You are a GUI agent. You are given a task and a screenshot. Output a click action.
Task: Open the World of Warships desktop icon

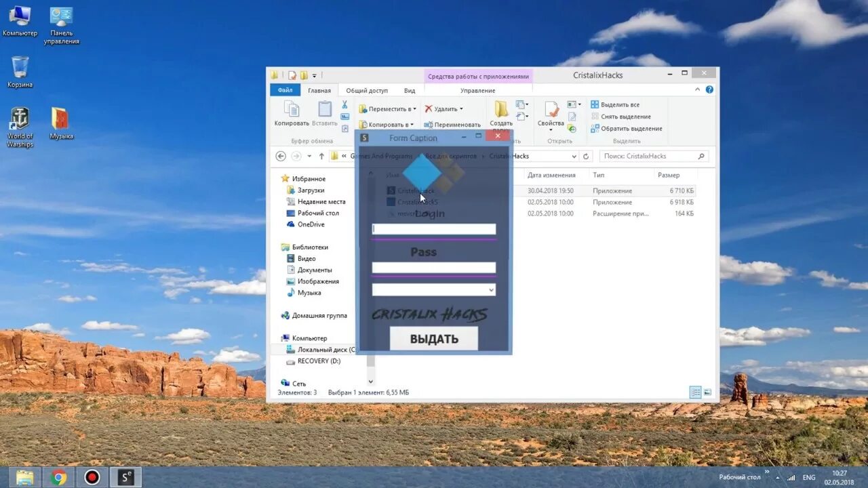coord(20,127)
